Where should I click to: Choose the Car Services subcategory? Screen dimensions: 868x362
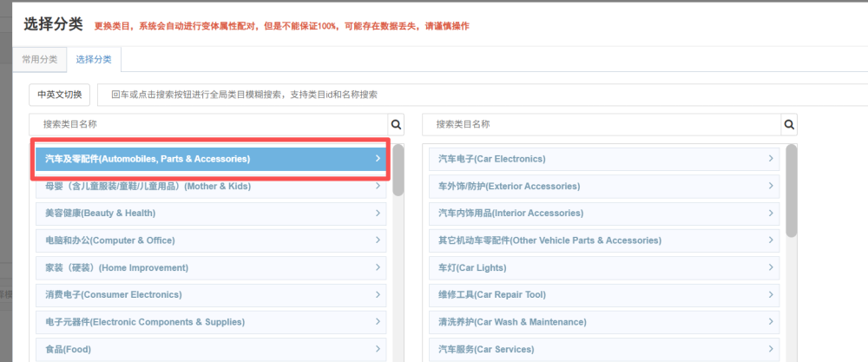604,349
